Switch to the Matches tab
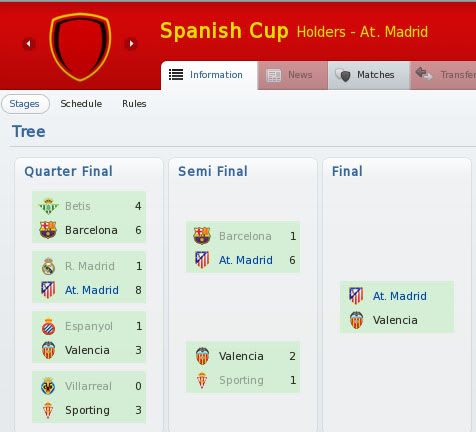 coord(369,75)
